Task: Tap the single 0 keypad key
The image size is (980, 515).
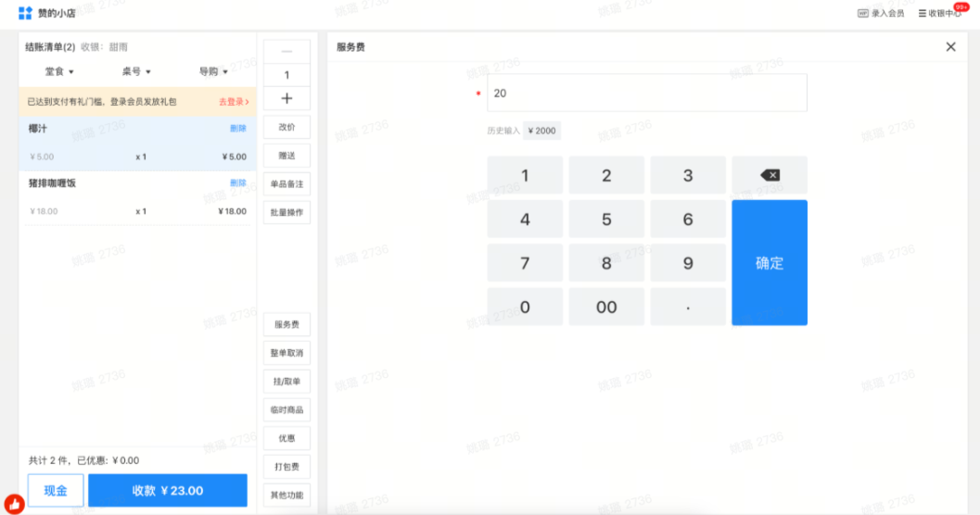Action: (525, 307)
